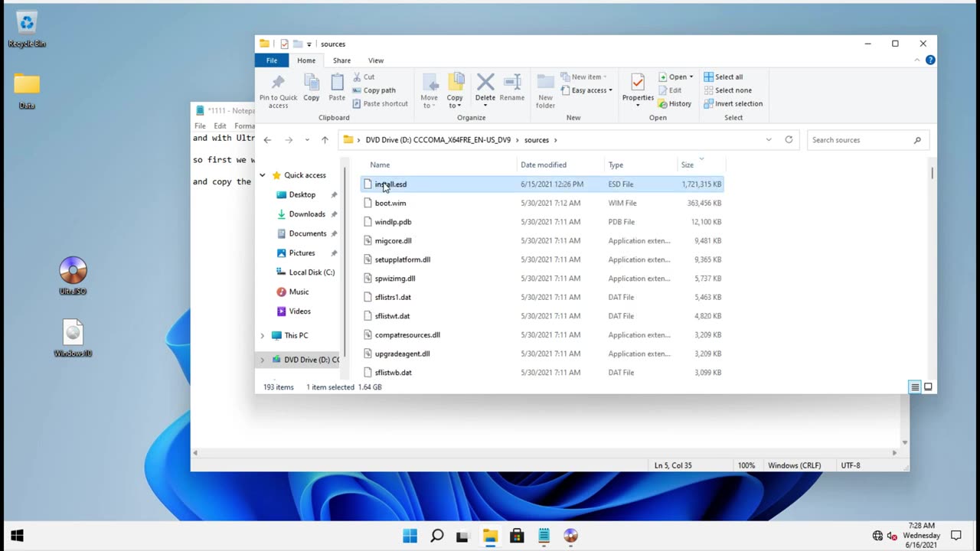This screenshot has height=551, width=980.
Task: Expand the DVD Drive (D:) tree node
Action: (263, 360)
